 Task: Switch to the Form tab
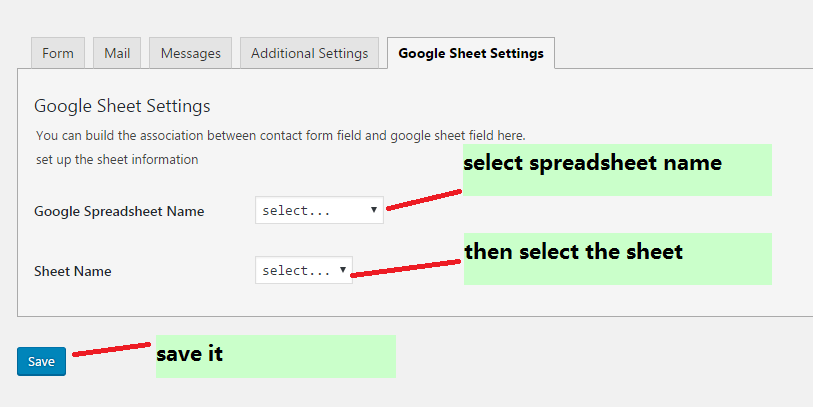click(58, 54)
